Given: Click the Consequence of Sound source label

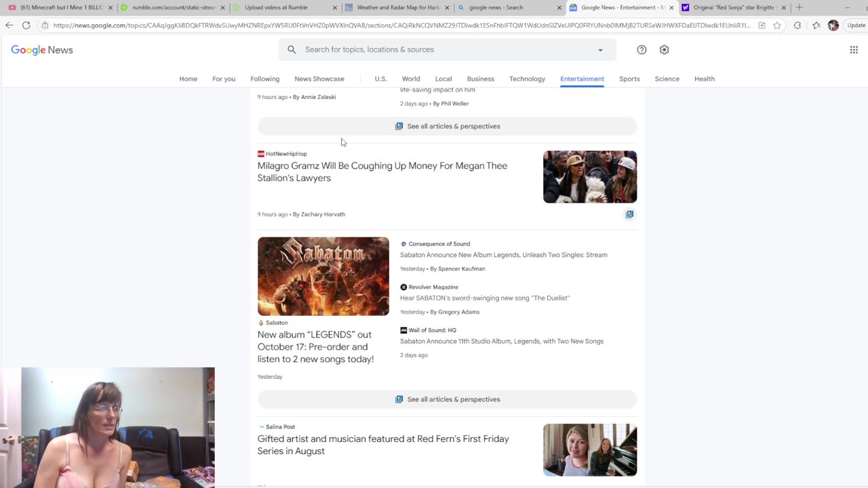Looking at the screenshot, I should tap(439, 244).
